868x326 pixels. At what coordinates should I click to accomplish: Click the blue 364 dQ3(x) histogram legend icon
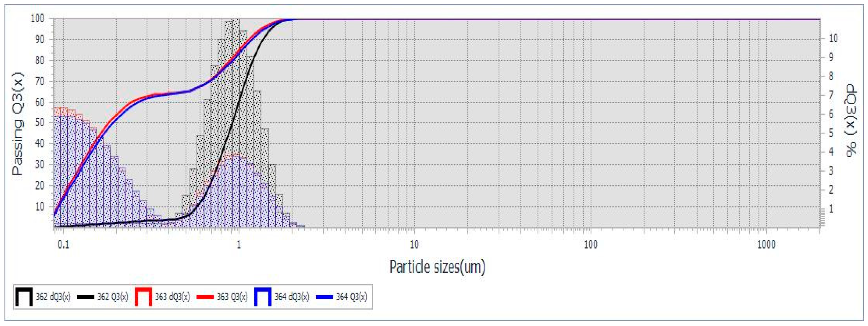tap(263, 297)
